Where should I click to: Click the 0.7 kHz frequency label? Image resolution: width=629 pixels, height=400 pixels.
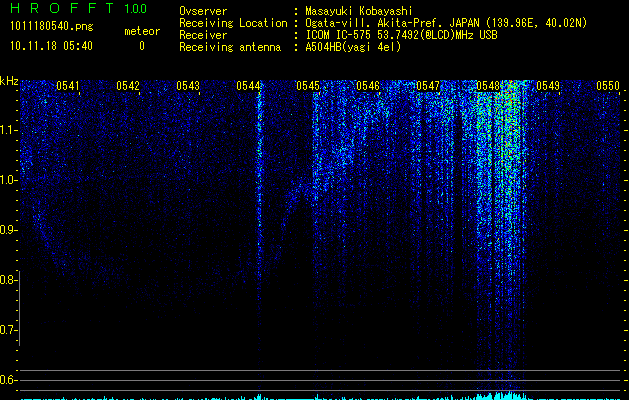8,330
